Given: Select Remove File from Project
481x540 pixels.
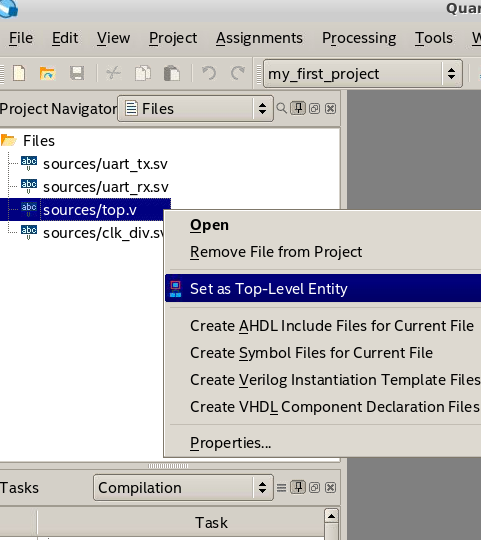Looking at the screenshot, I should point(276,252).
